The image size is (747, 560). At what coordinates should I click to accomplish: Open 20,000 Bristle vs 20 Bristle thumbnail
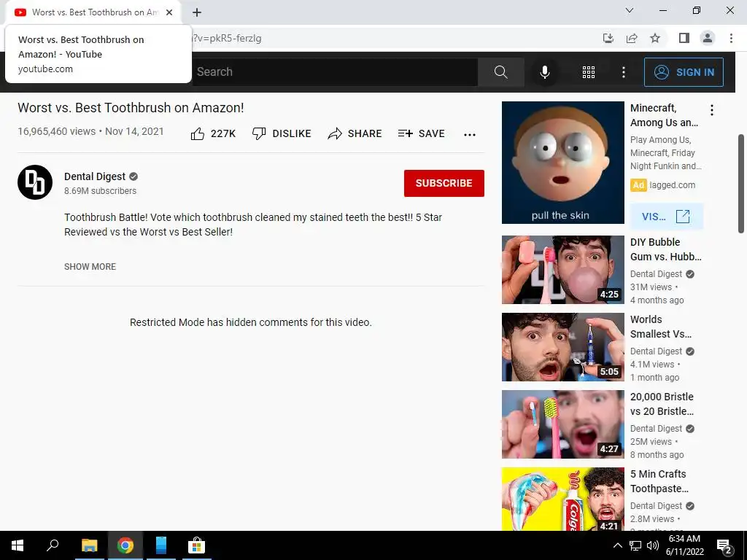562,424
